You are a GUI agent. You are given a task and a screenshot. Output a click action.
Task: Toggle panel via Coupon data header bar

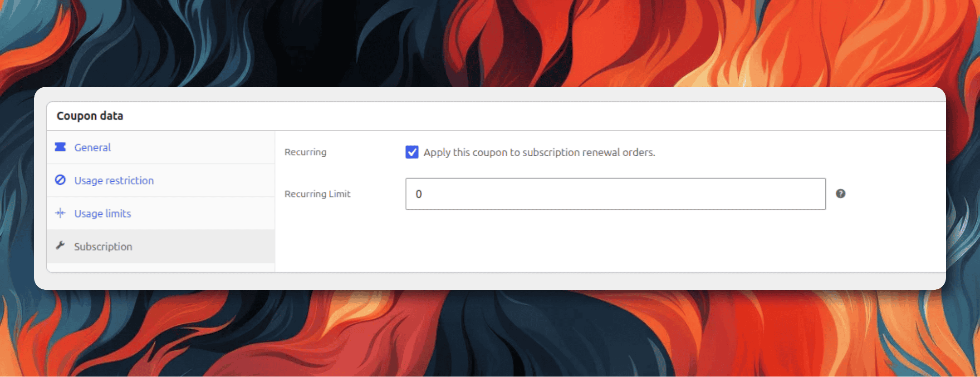(496, 116)
